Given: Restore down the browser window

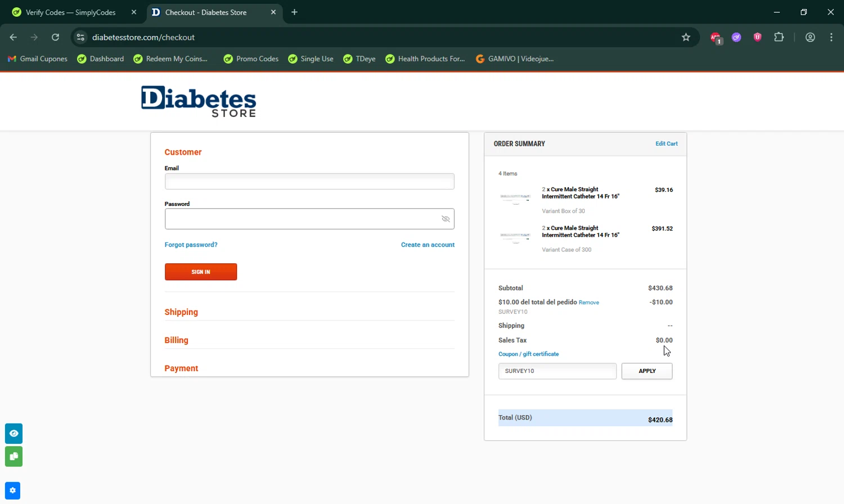Looking at the screenshot, I should (x=804, y=12).
